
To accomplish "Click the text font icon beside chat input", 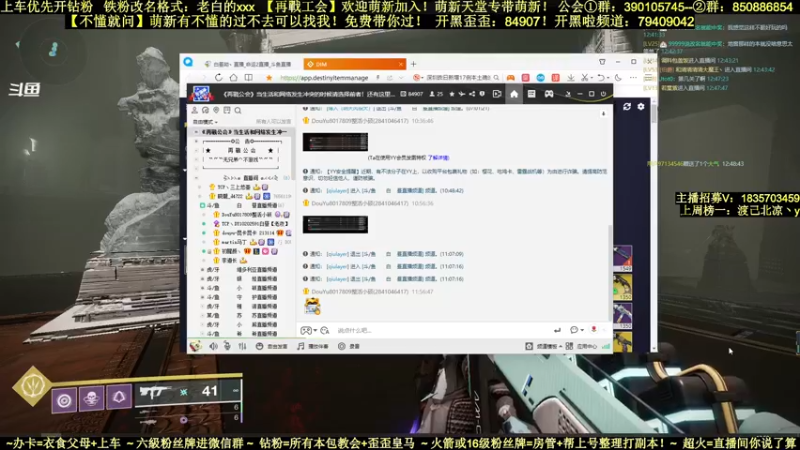I will (325, 331).
